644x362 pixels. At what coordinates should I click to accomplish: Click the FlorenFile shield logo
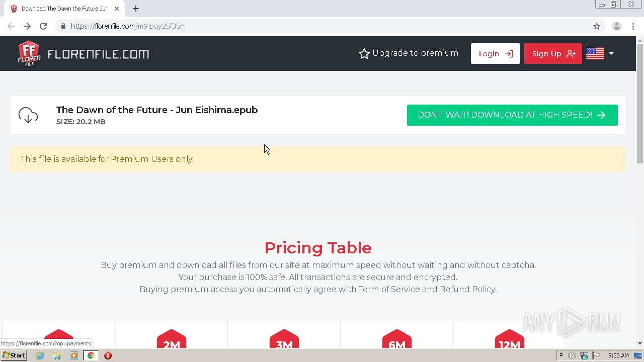pos(29,53)
